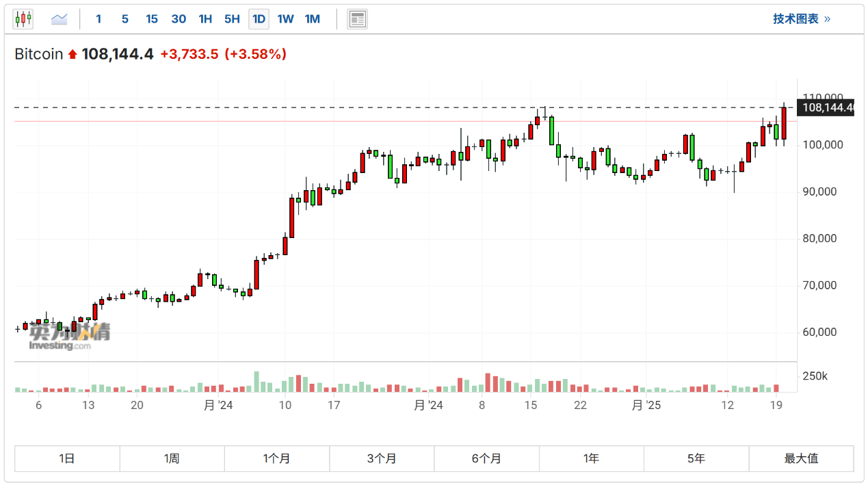Choose the 1W interval

point(285,19)
